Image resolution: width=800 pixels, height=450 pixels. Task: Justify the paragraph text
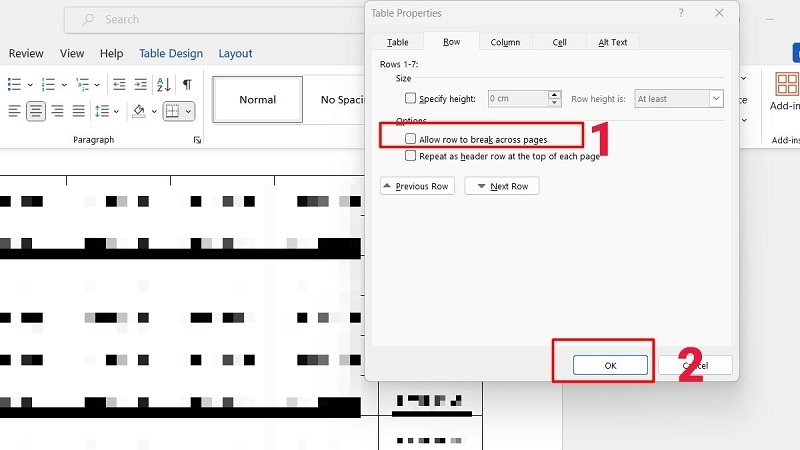pos(79,111)
